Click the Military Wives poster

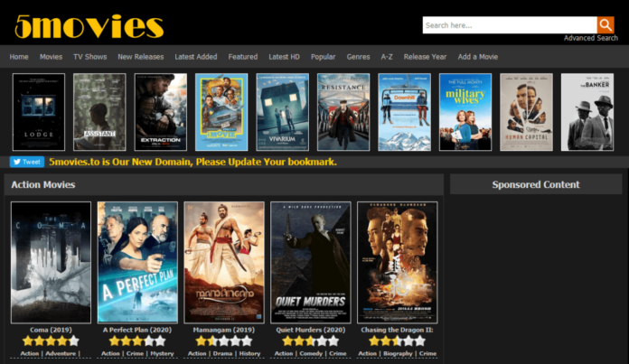pos(465,111)
